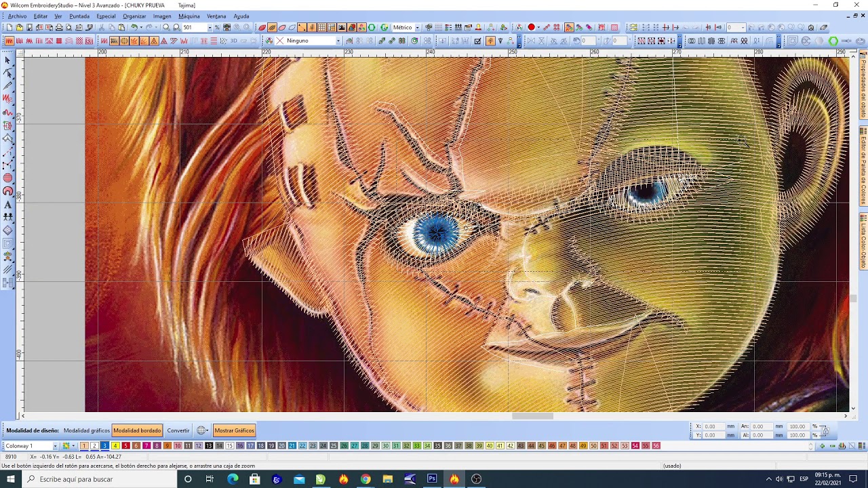The height and width of the screenshot is (488, 868).
Task: Click the Save design icon
Action: point(29,27)
